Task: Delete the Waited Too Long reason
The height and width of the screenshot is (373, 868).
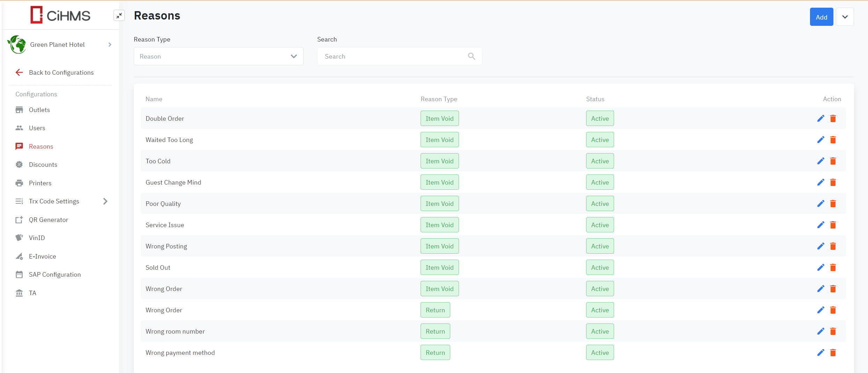Action: click(833, 140)
